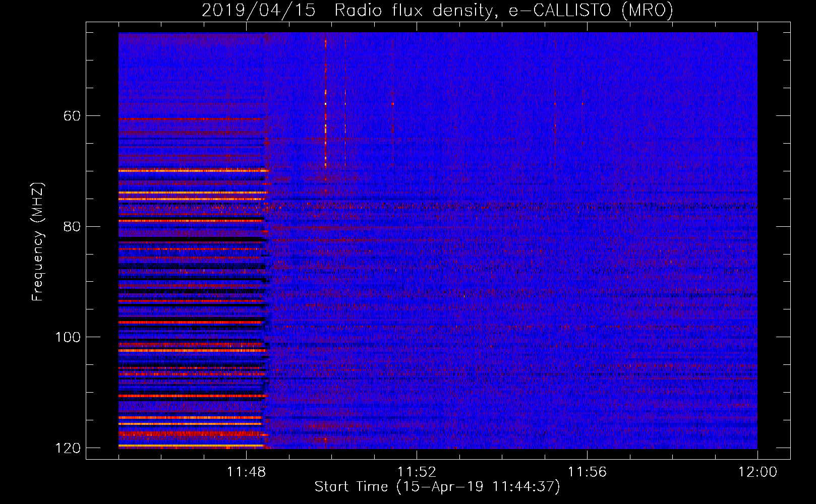
Task: Click the 11:48 time tick label
Action: pos(246,472)
